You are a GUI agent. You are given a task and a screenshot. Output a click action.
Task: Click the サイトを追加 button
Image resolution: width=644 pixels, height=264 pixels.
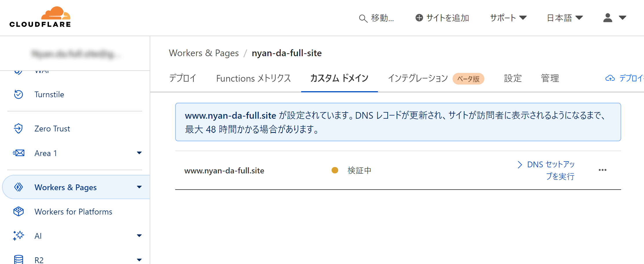point(442,18)
